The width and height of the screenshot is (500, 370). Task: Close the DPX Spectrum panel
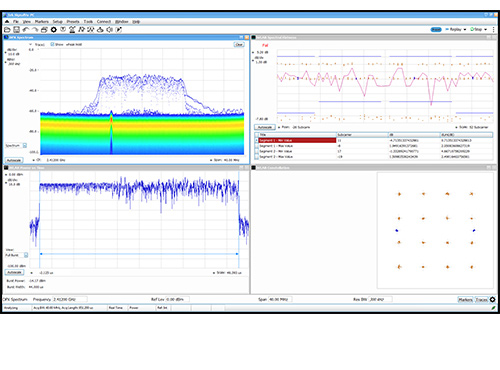(x=247, y=37)
